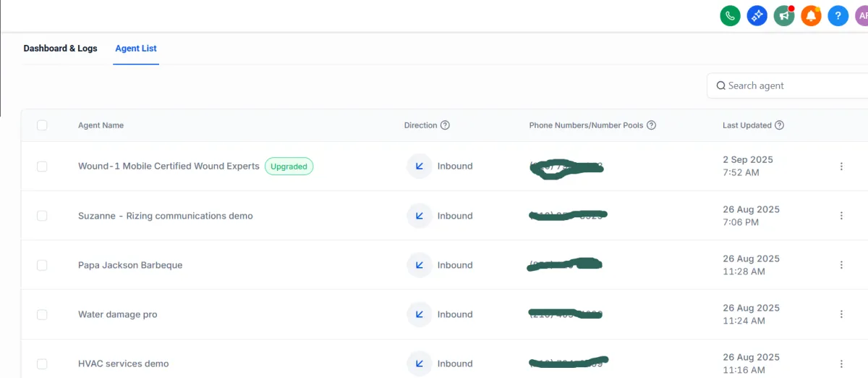868x378 pixels.
Task: Click the Last Updated column header label
Action: click(747, 125)
